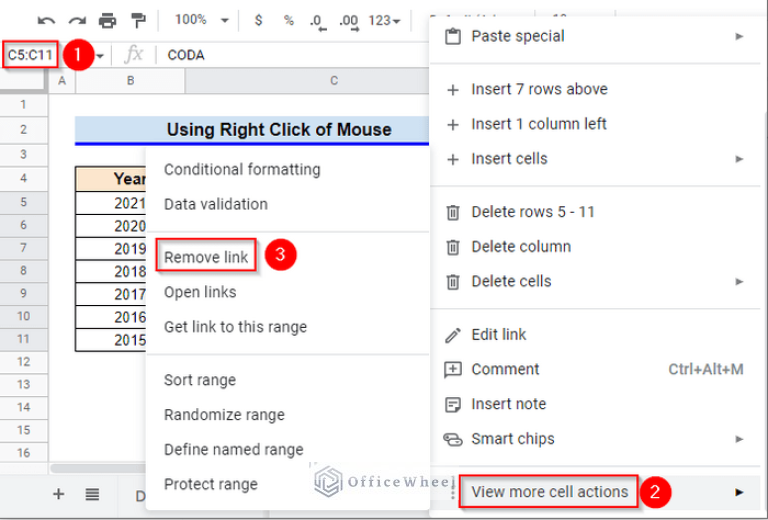Viewport: 768px width, 520px height.
Task: Click the C5:C11 name box
Action: (32, 55)
